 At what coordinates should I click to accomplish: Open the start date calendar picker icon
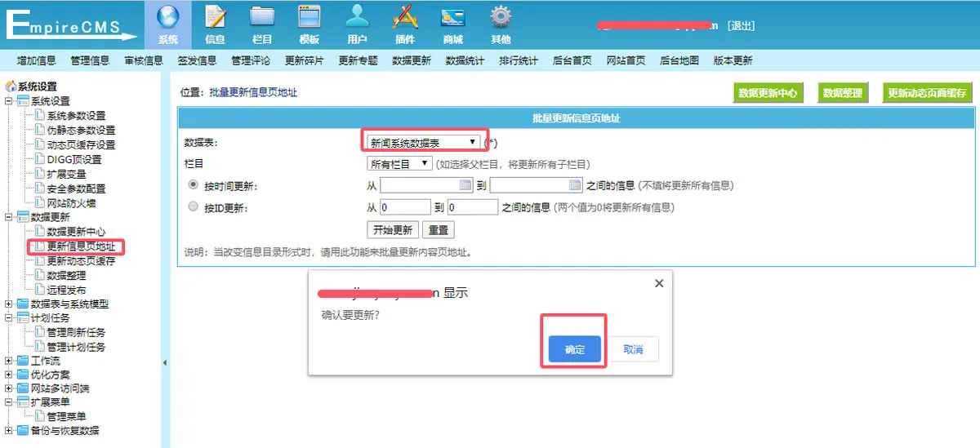coord(465,185)
